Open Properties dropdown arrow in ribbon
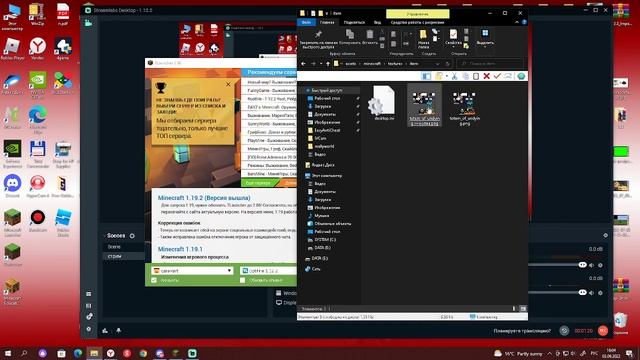This screenshot has height=360, width=640. pyautogui.click(x=453, y=47)
